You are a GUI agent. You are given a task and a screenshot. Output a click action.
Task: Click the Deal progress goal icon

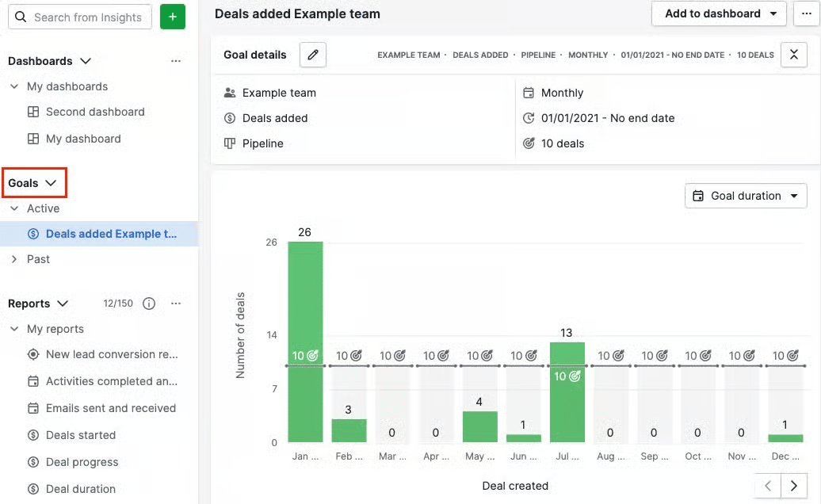[x=32, y=462]
